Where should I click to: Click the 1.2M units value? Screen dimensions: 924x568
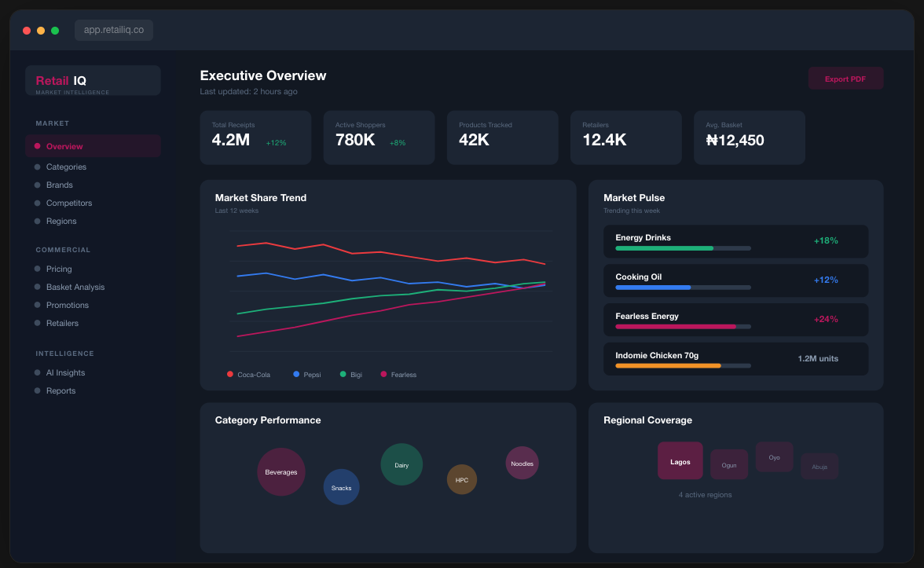[818, 358]
